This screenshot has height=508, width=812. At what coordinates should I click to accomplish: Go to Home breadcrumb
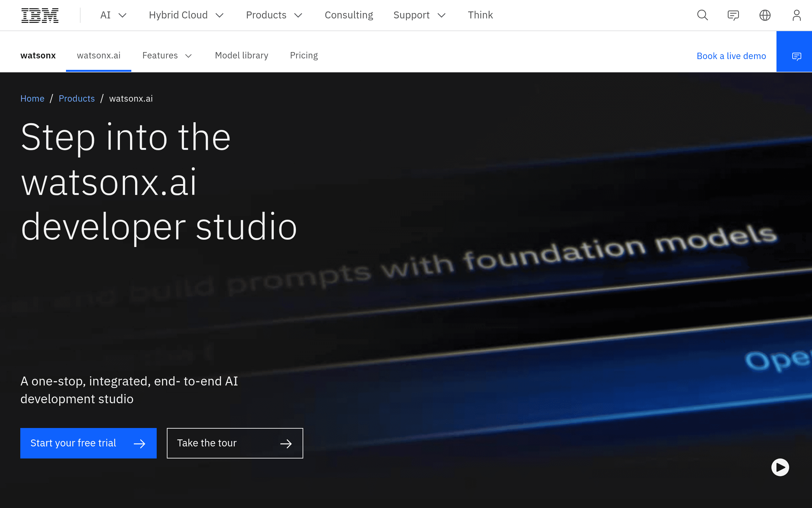point(32,98)
